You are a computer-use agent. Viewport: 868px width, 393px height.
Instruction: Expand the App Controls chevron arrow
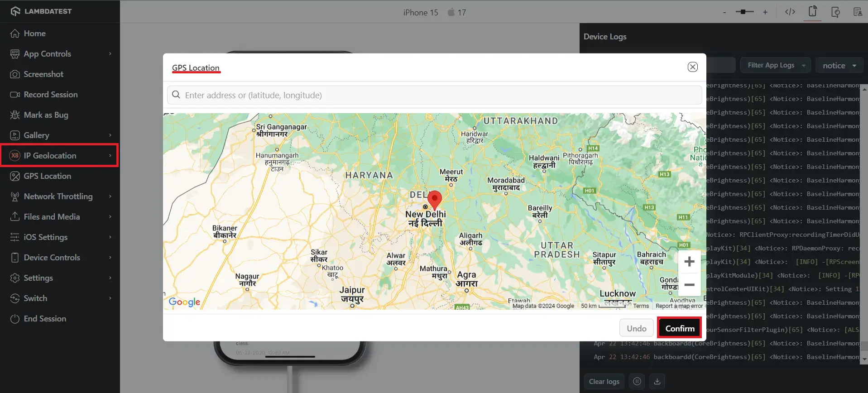click(110, 54)
